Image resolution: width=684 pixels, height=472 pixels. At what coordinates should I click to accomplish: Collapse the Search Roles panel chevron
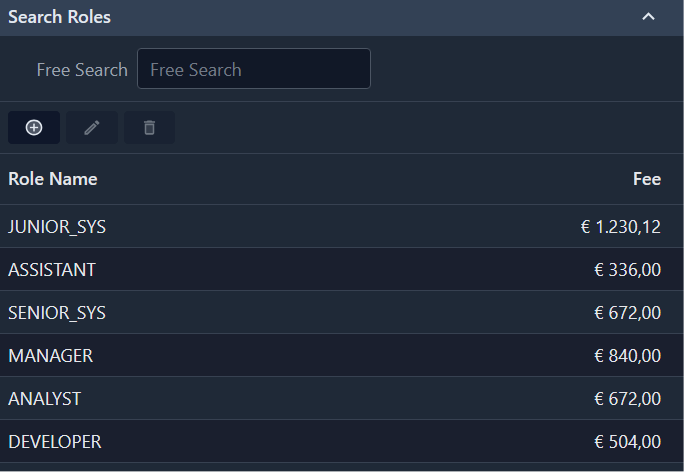(648, 17)
